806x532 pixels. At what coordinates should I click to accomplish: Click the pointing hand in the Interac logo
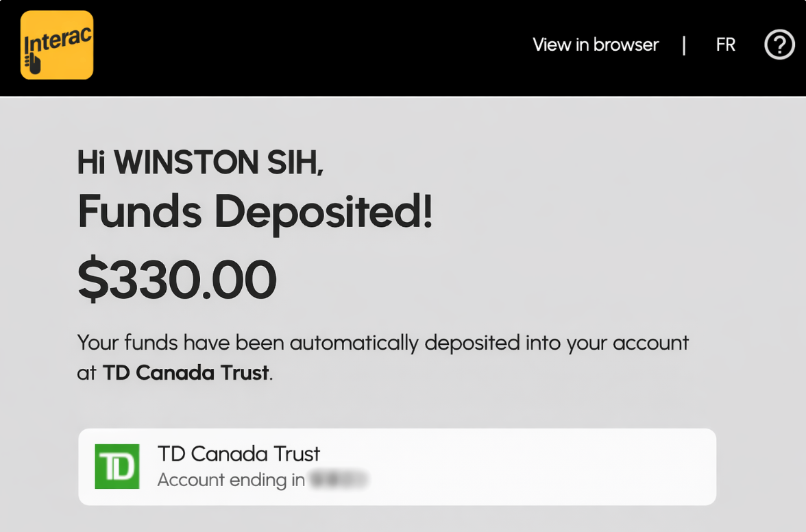[34, 64]
